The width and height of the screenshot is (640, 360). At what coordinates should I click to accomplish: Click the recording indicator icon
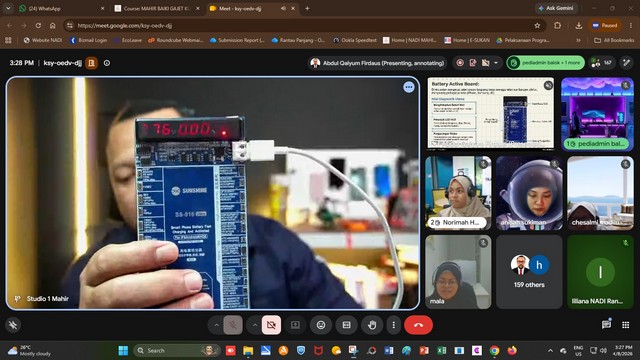pyautogui.click(x=460, y=63)
